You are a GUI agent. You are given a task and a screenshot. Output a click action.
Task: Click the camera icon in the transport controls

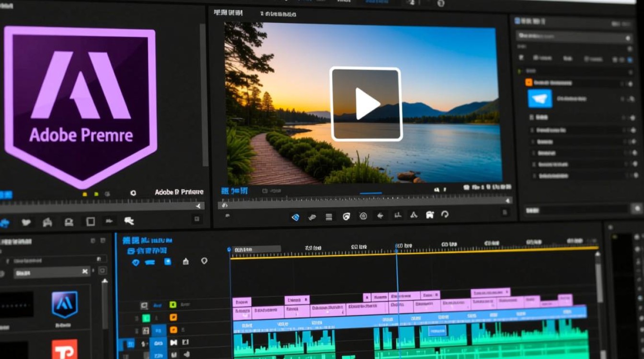(x=430, y=215)
